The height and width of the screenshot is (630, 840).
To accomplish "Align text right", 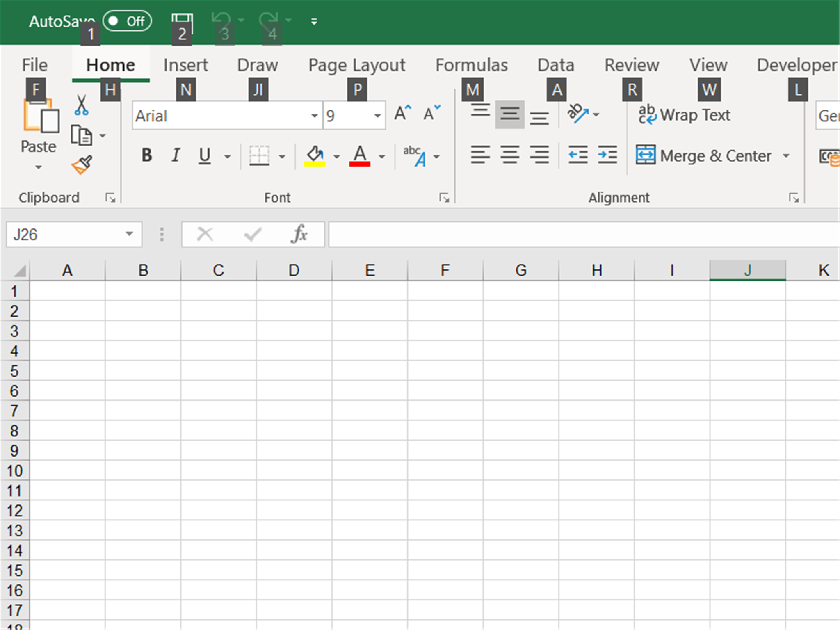I will (x=539, y=155).
